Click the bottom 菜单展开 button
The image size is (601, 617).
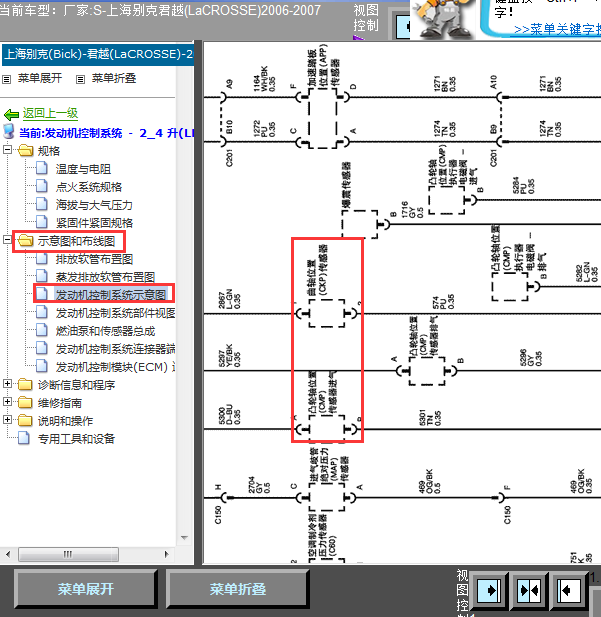point(86,589)
